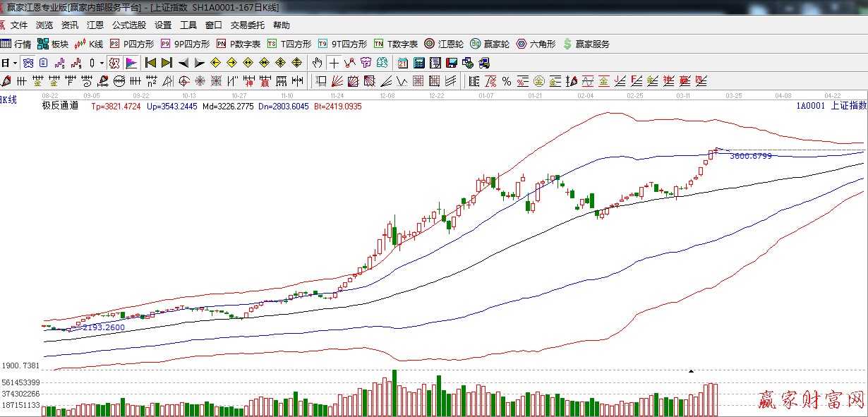
Task: Click the 赢家服务 button
Action: (x=586, y=44)
